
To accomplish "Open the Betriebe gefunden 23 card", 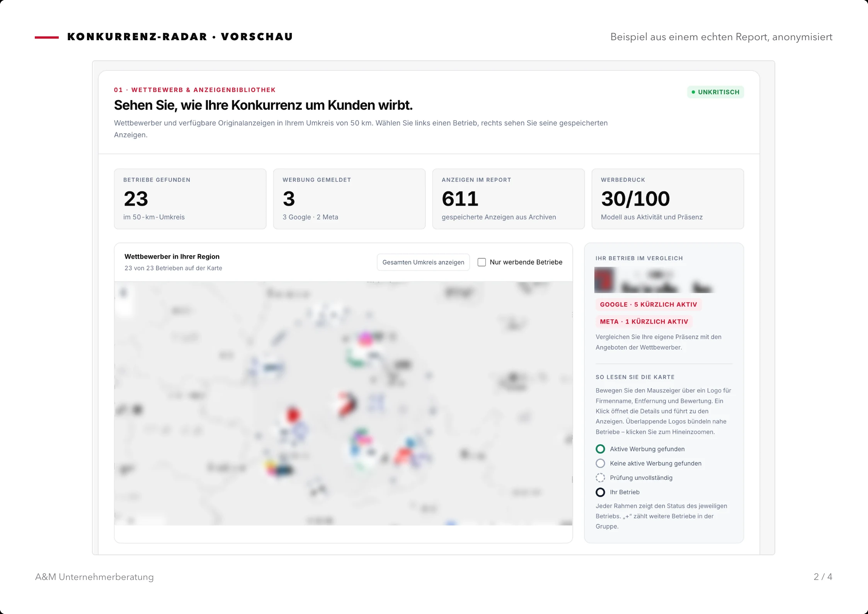I will 190,199.
